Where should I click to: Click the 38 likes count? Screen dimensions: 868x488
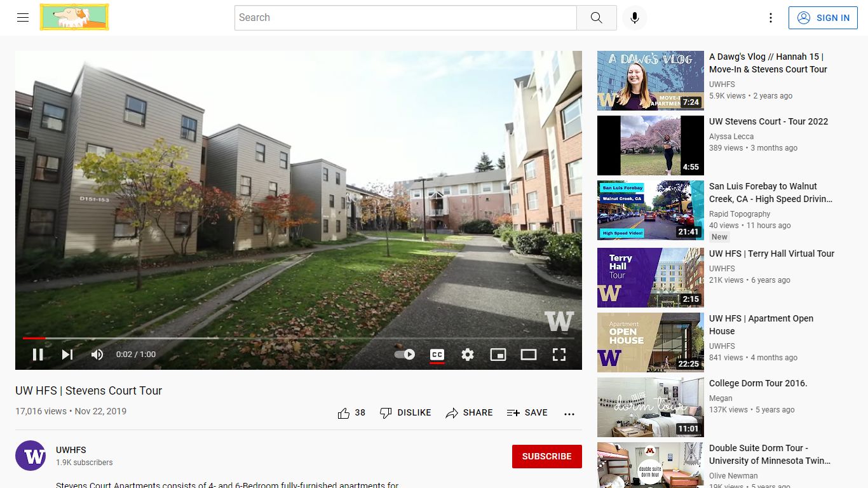point(360,413)
